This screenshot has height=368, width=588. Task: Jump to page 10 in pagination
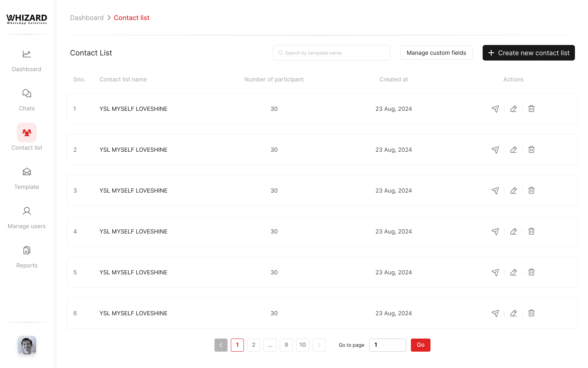[303, 345]
